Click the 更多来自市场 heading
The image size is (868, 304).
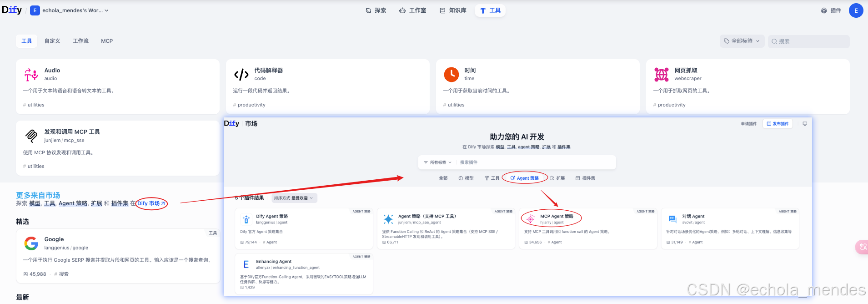(x=38, y=195)
